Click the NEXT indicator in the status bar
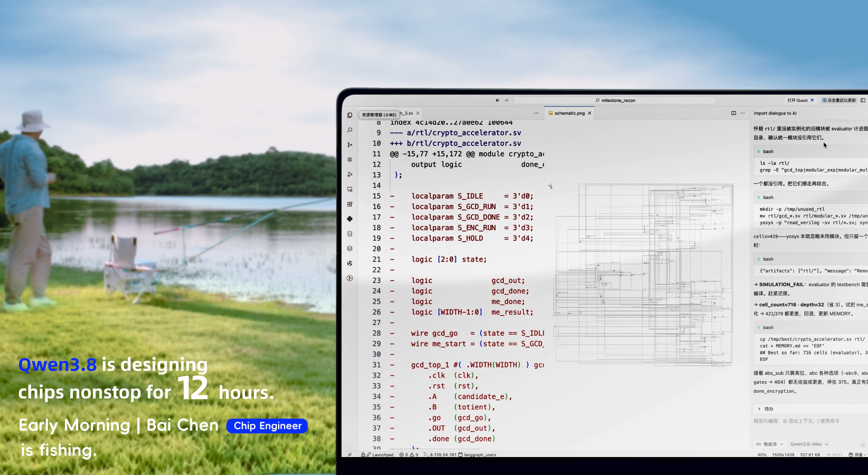Viewport: 868px width, 475px height. (x=834, y=455)
